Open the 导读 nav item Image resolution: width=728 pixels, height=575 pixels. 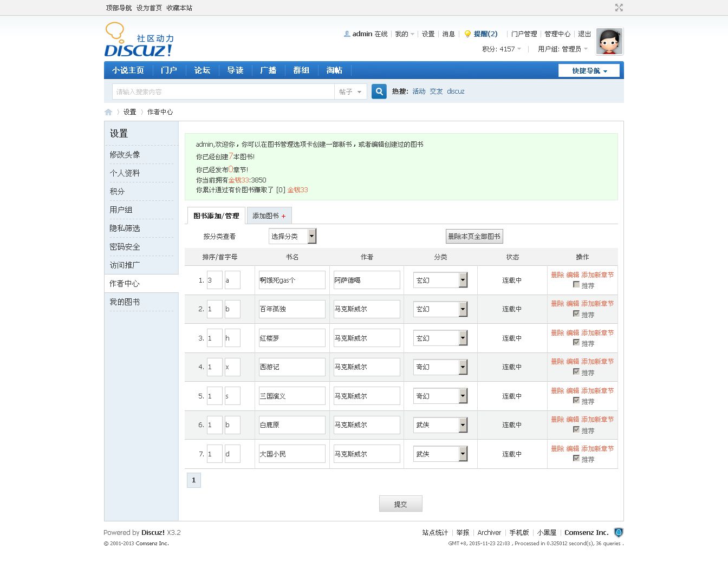pyautogui.click(x=235, y=70)
